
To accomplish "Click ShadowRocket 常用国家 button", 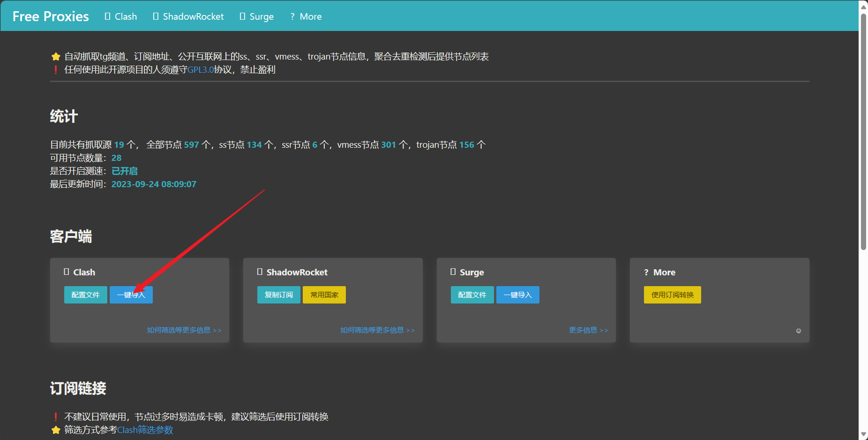I will coord(324,295).
